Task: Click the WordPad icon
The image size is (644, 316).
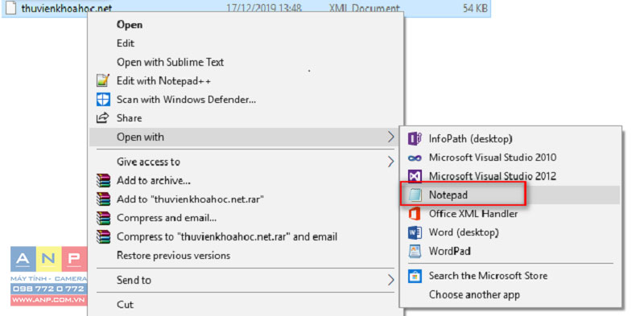Action: [x=415, y=251]
